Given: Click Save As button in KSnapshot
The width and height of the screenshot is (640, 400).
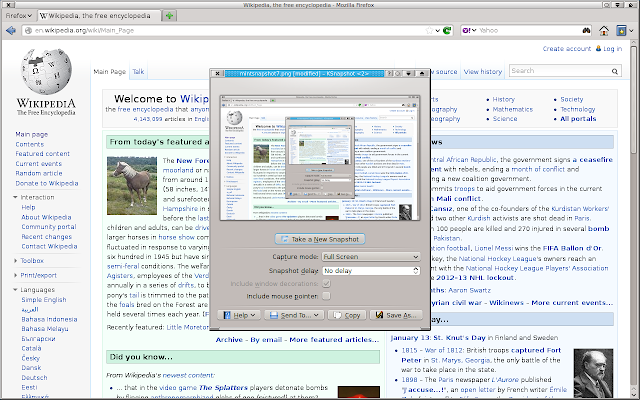Looking at the screenshot, I should pos(396,315).
